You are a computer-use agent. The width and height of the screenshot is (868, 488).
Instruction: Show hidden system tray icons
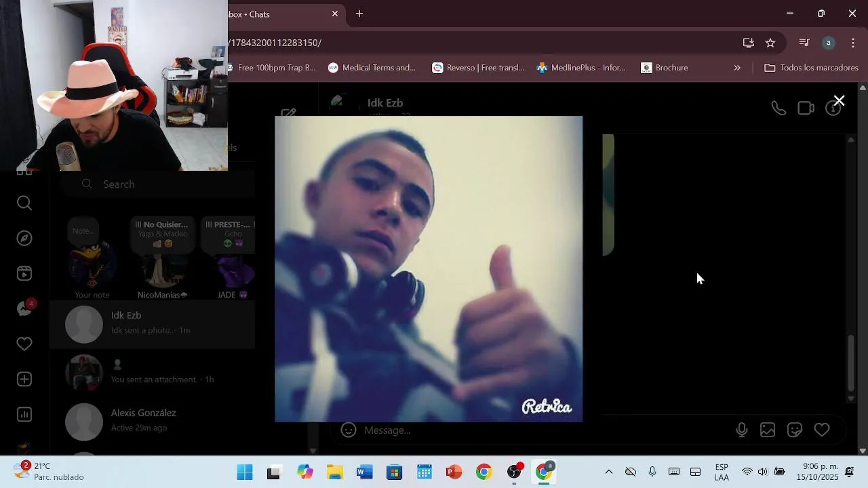[608, 472]
